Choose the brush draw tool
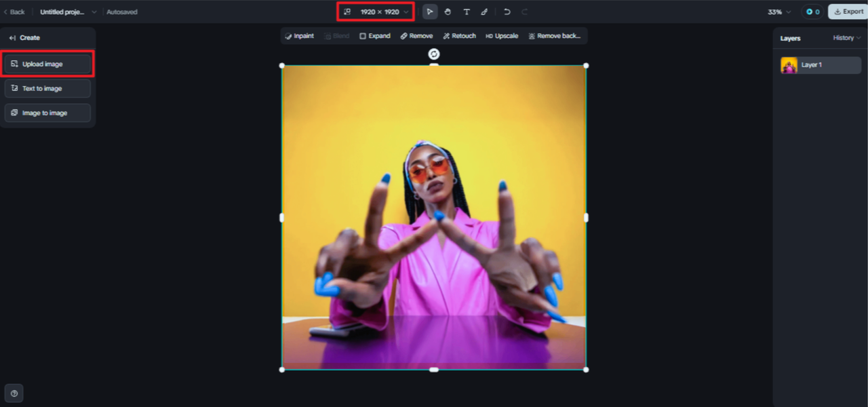This screenshot has height=407, width=868. (x=484, y=12)
